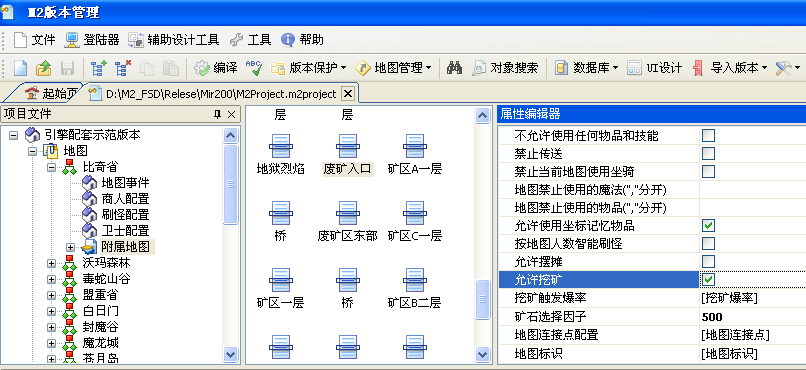Uncheck the 允许挖矿 checkbox

(709, 279)
